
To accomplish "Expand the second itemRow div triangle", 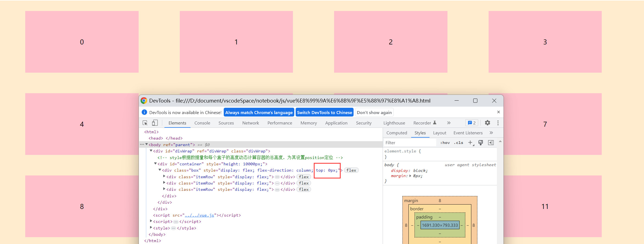I will point(164,183).
